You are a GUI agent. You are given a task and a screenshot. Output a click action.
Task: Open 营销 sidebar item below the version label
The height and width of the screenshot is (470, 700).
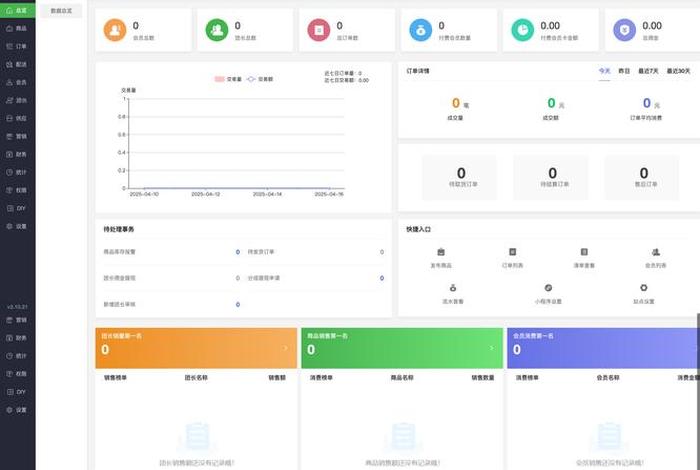pyautogui.click(x=17, y=320)
